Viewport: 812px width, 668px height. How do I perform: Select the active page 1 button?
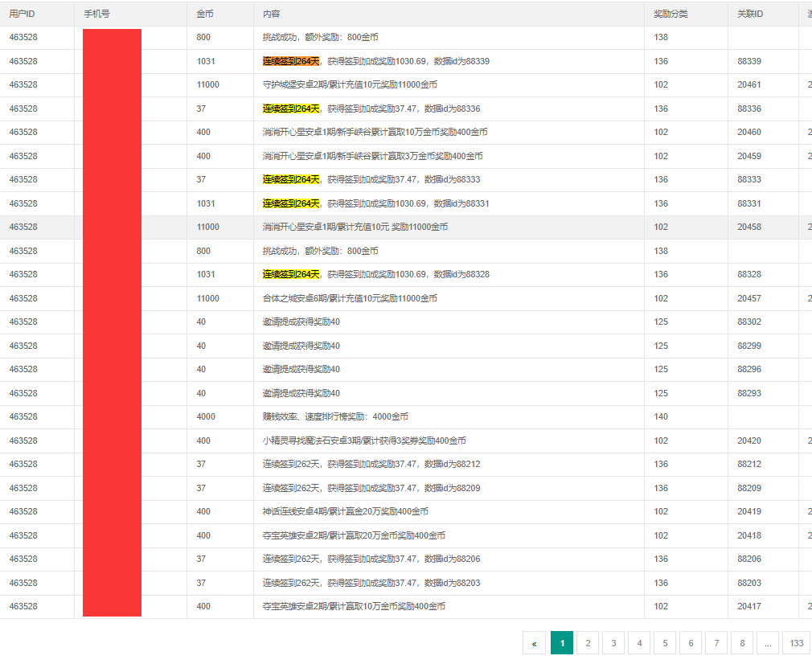562,643
